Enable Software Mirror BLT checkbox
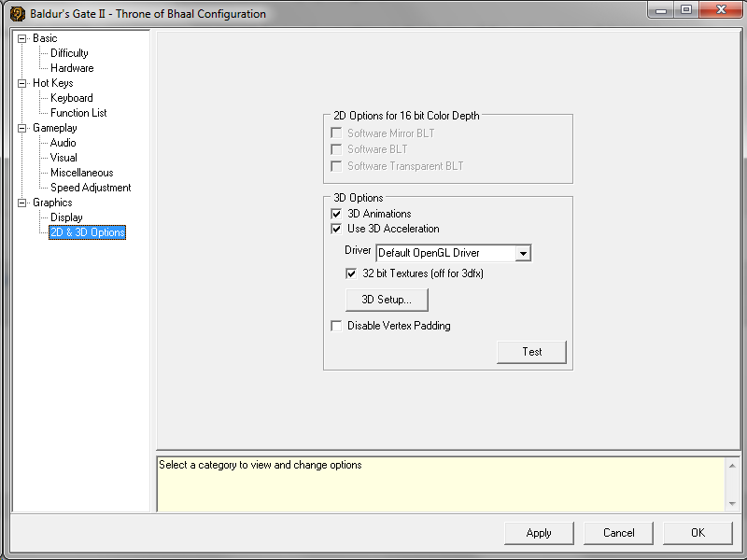This screenshot has height=560, width=747. pyautogui.click(x=336, y=133)
